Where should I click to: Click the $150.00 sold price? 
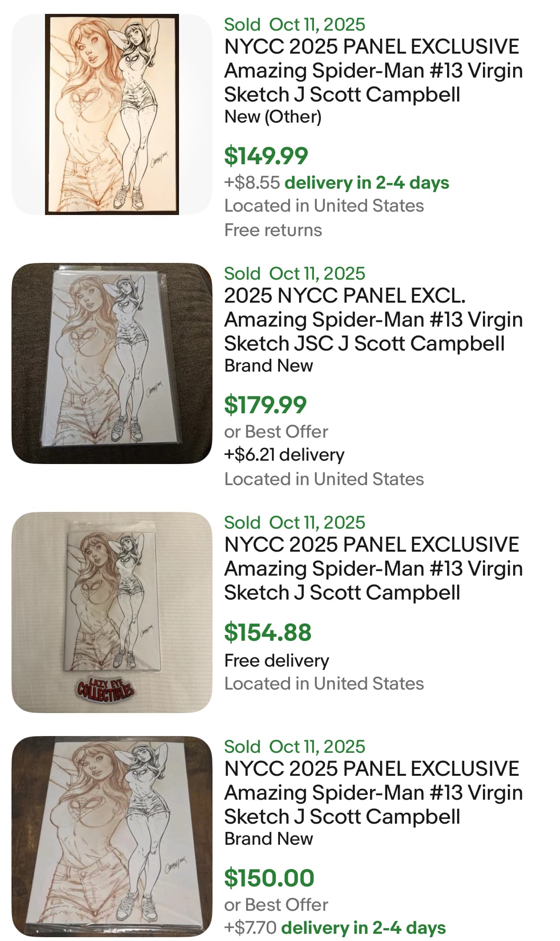click(269, 878)
